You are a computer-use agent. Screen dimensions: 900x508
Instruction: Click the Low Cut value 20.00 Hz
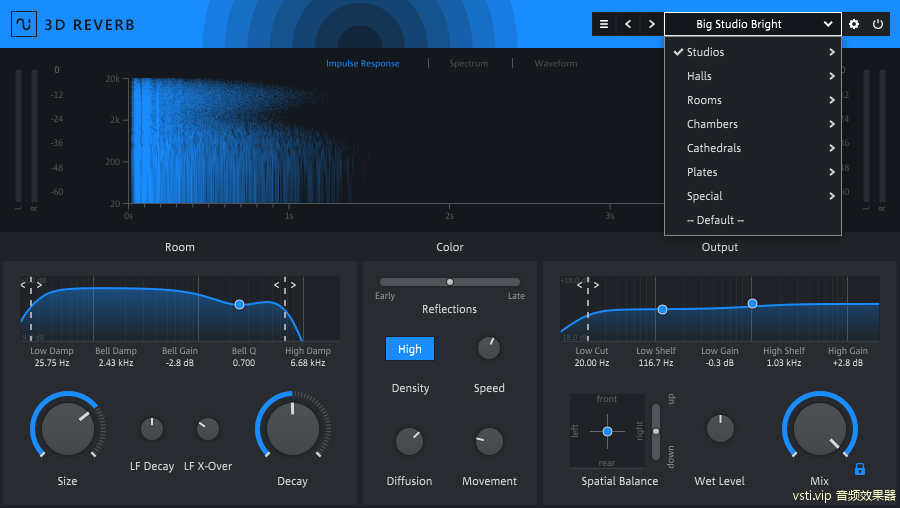[592, 363]
